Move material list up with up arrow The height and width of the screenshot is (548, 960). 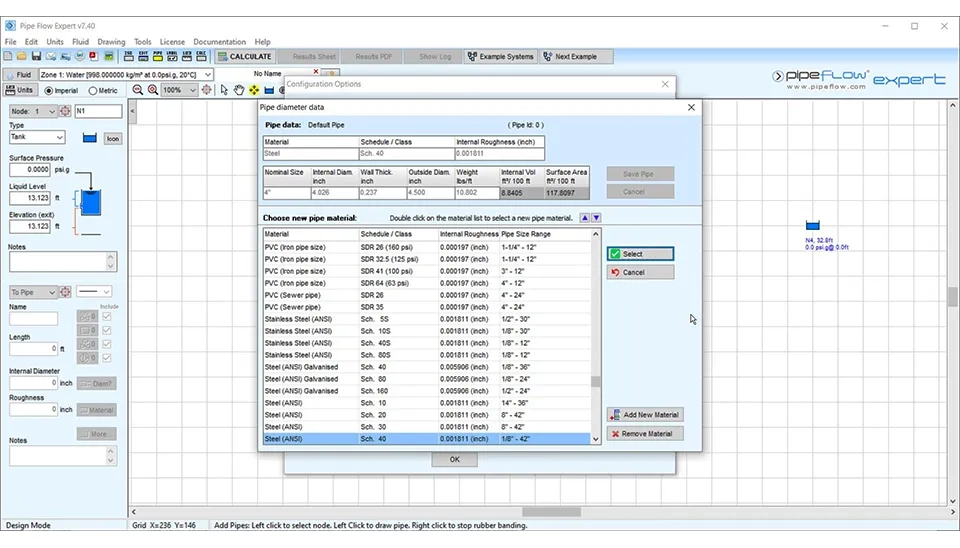[585, 217]
